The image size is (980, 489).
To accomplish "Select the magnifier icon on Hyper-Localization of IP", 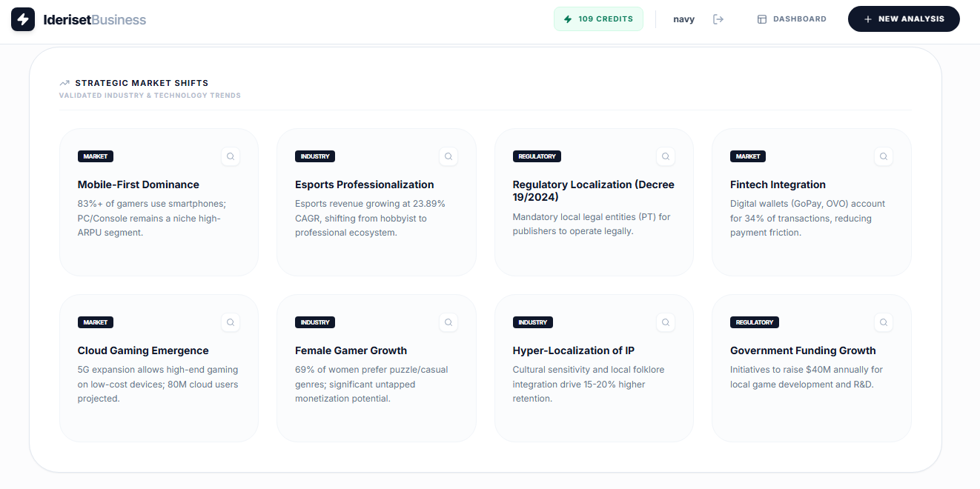I will pyautogui.click(x=666, y=322).
